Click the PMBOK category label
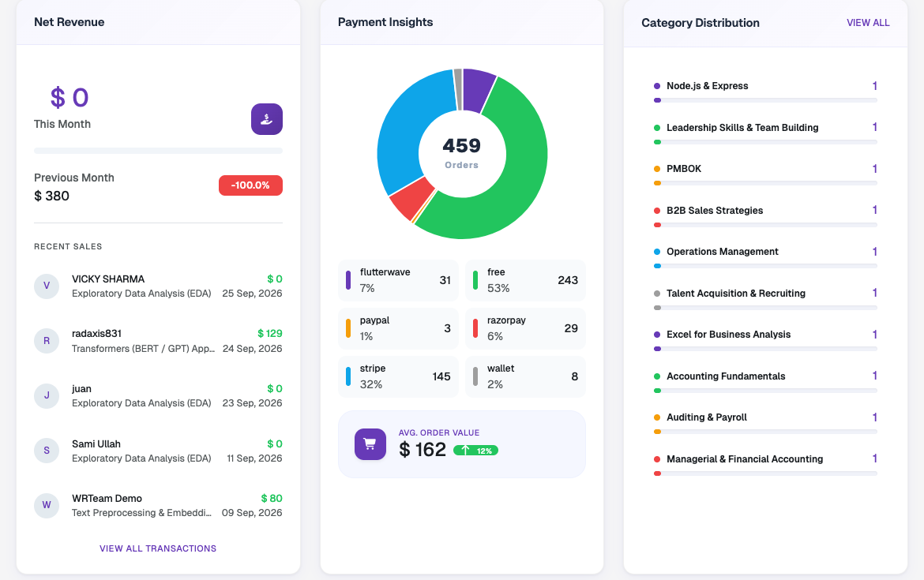Viewport: 924px width, 580px height. click(684, 169)
